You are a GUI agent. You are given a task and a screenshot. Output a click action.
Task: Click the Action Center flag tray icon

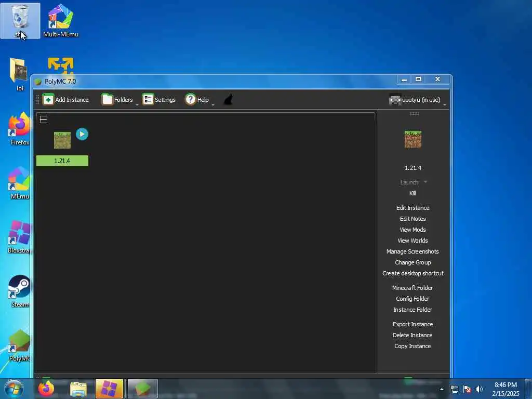[467, 390]
